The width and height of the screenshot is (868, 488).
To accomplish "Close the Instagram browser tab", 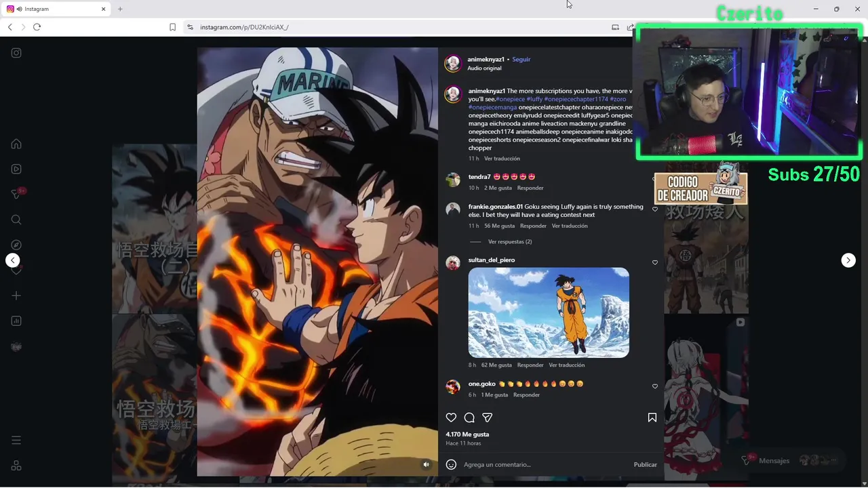I will [104, 9].
